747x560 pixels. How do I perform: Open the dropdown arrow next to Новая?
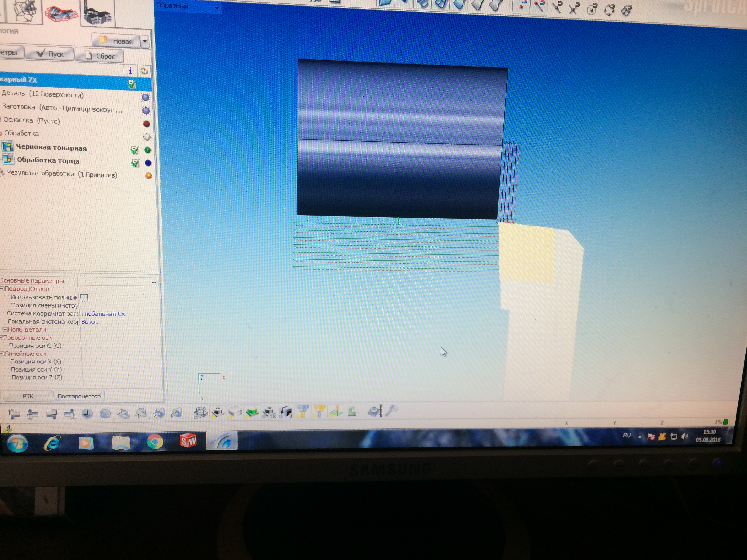pyautogui.click(x=145, y=41)
